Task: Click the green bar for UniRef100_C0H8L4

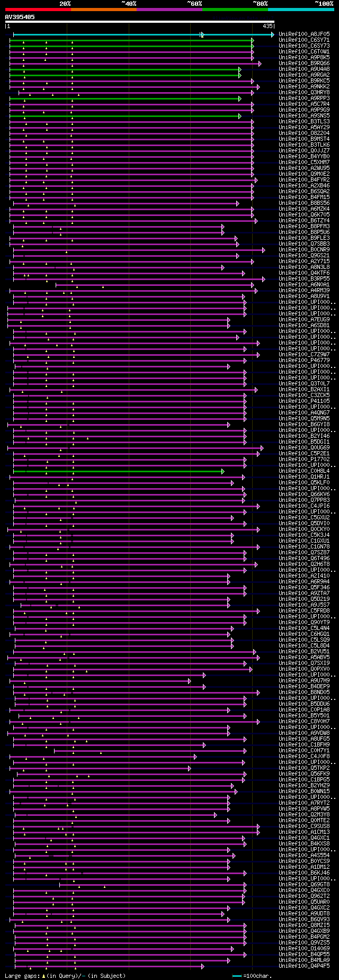Action: click(x=118, y=471)
